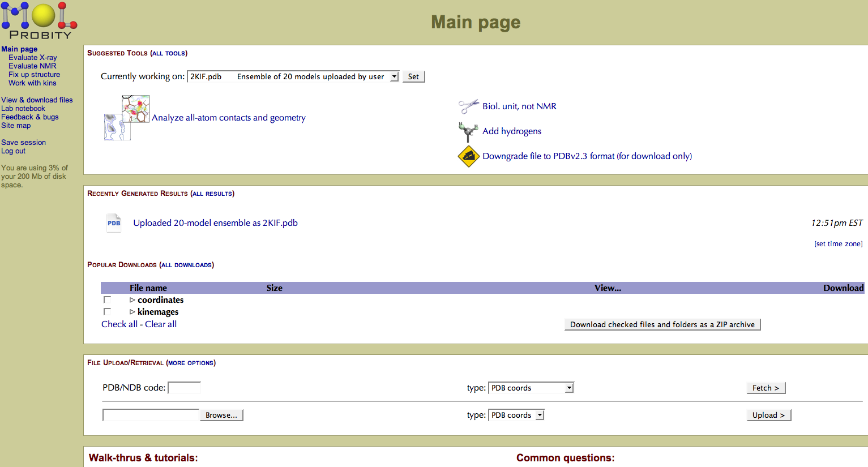Click the scissors icon for Biol. unit
Image resolution: width=868 pixels, height=467 pixels.
point(468,106)
